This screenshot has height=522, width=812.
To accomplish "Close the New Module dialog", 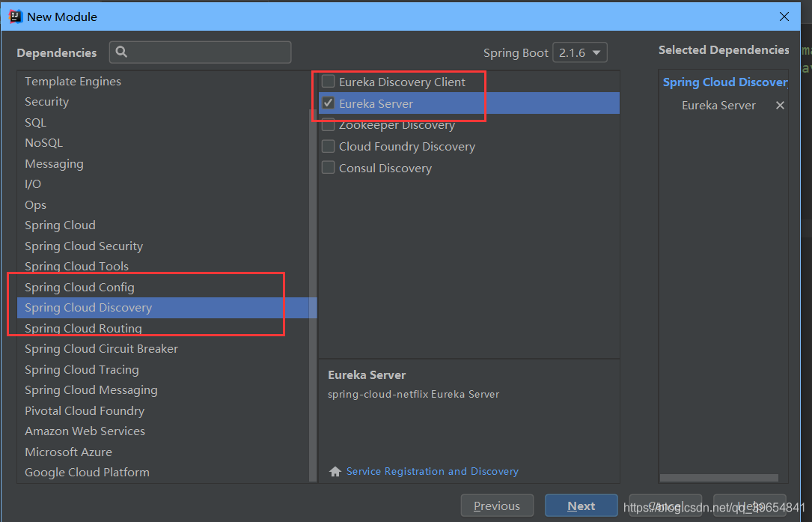I will point(784,16).
